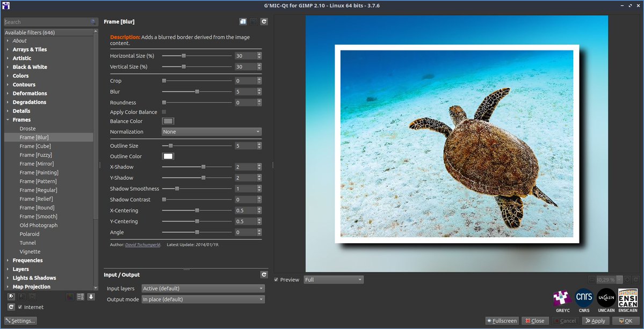Image resolution: width=644 pixels, height=329 pixels.
Task: Click the Roundness value stepper arrows
Action: point(259,103)
